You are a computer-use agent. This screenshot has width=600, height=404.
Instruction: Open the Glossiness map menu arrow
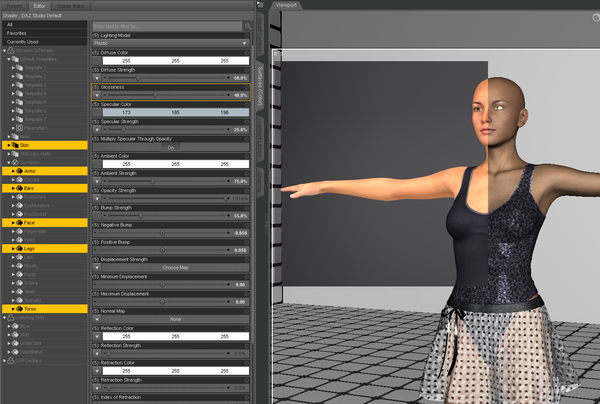click(x=97, y=95)
